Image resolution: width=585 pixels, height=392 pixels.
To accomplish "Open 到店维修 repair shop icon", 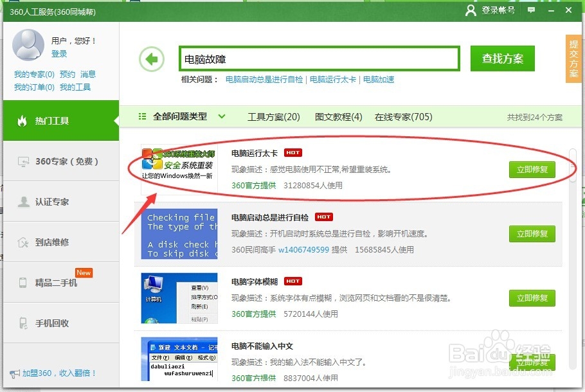I will (x=22, y=242).
